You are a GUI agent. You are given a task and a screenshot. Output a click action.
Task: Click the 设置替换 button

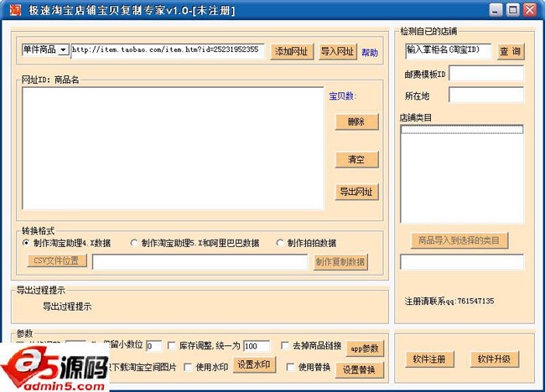tap(360, 370)
